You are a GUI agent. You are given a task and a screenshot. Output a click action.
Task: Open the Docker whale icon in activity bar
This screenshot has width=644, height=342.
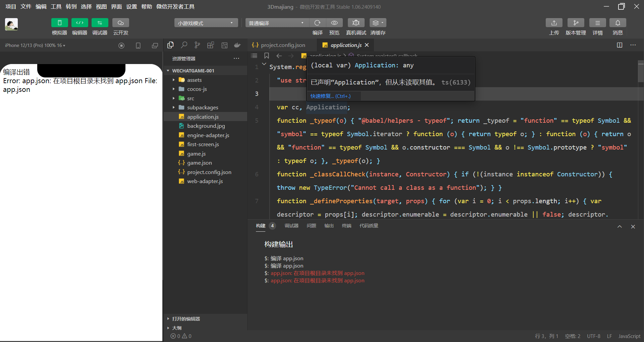(237, 45)
